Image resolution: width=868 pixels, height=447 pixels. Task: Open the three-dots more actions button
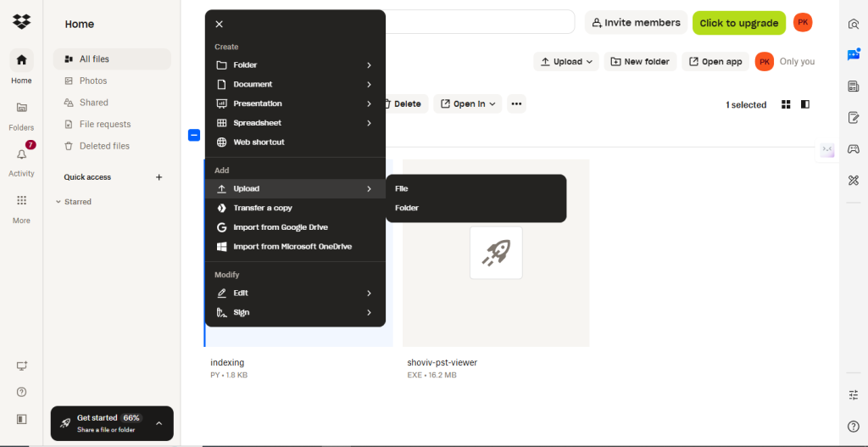tap(516, 103)
